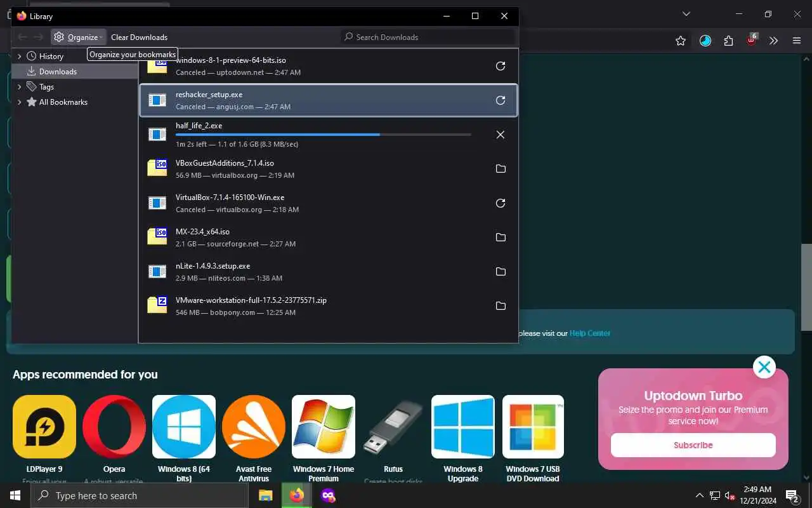Open the list all tabs dropdown in Firefox
Viewport: 812px width, 508px height.
pyautogui.click(x=686, y=14)
